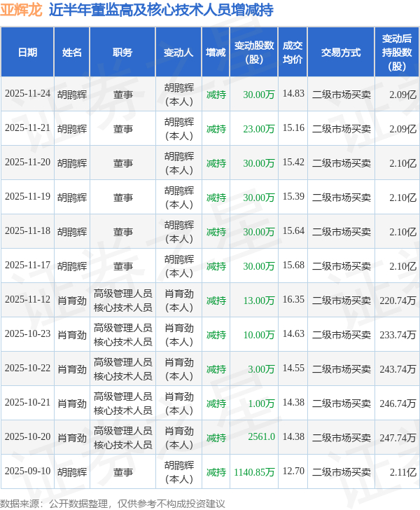
Task: Click the average price 15.64
Action: [293, 231]
